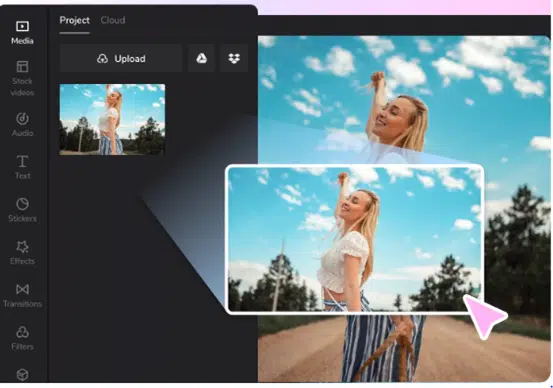The width and height of the screenshot is (553, 388).
Task: Select the uploaded video thumbnail in Project
Action: (x=112, y=120)
